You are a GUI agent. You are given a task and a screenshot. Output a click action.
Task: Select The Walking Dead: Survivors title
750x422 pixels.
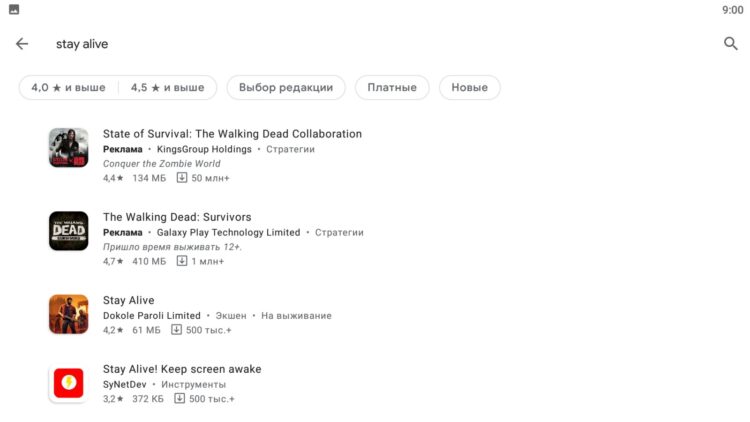coord(177,217)
